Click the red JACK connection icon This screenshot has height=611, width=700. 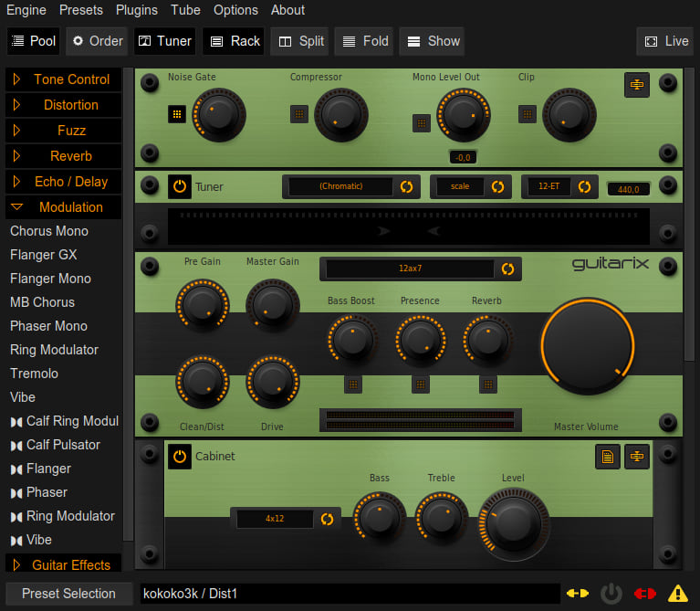pyautogui.click(x=644, y=594)
